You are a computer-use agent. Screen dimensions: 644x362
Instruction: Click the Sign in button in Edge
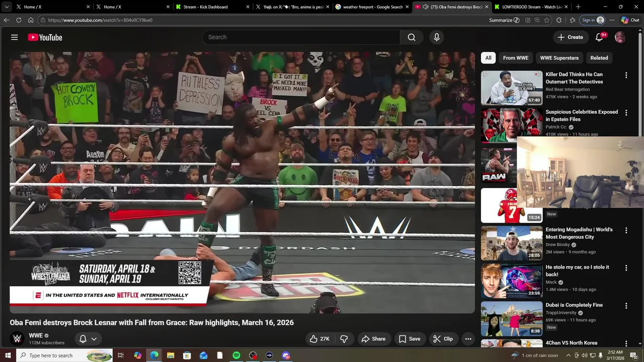(593, 20)
